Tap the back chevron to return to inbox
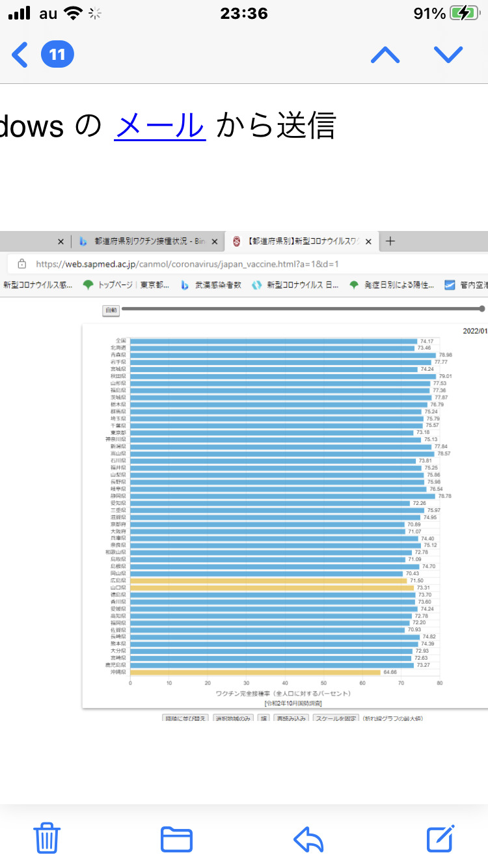 click(x=20, y=55)
